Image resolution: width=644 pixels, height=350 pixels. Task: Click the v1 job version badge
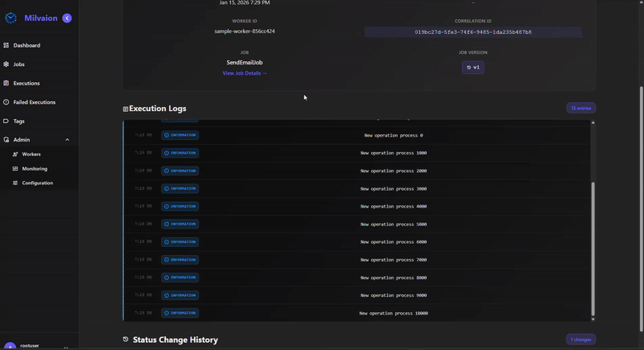(473, 68)
